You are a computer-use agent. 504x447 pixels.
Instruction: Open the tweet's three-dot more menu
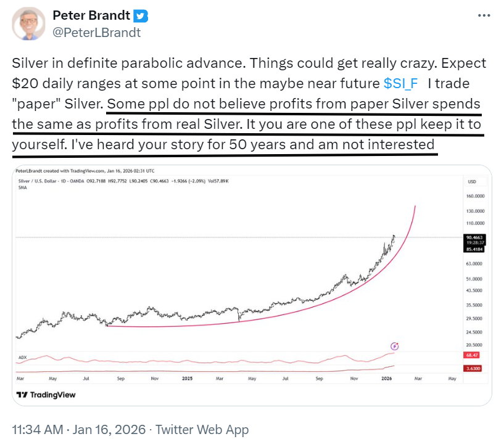(x=484, y=15)
